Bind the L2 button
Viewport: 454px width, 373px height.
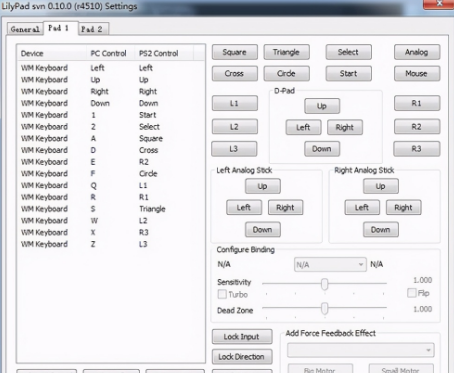click(235, 127)
